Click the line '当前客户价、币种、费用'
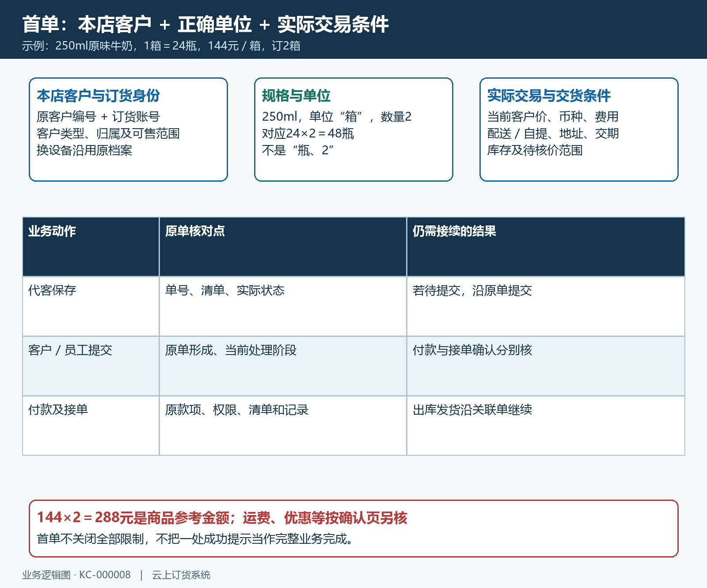Image resolution: width=707 pixels, height=588 pixels. [x=553, y=117]
